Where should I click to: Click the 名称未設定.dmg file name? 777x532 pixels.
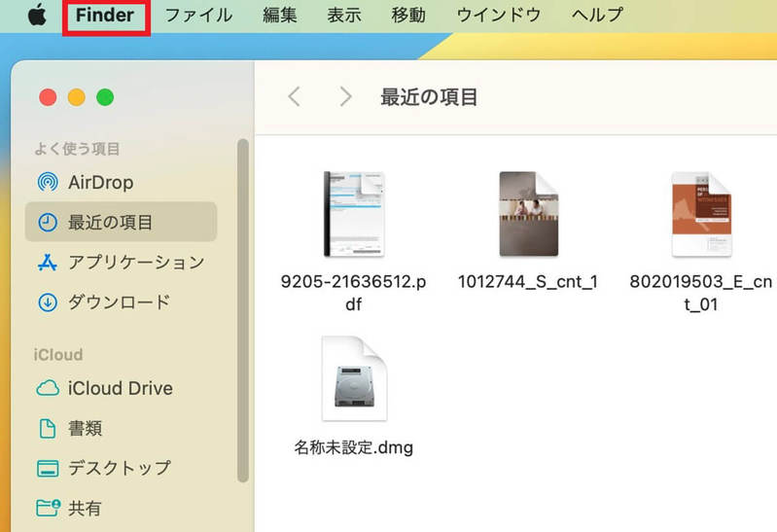(353, 447)
